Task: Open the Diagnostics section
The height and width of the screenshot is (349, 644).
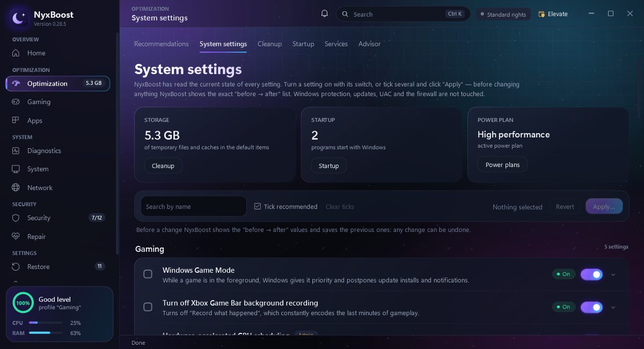Action: point(58,151)
